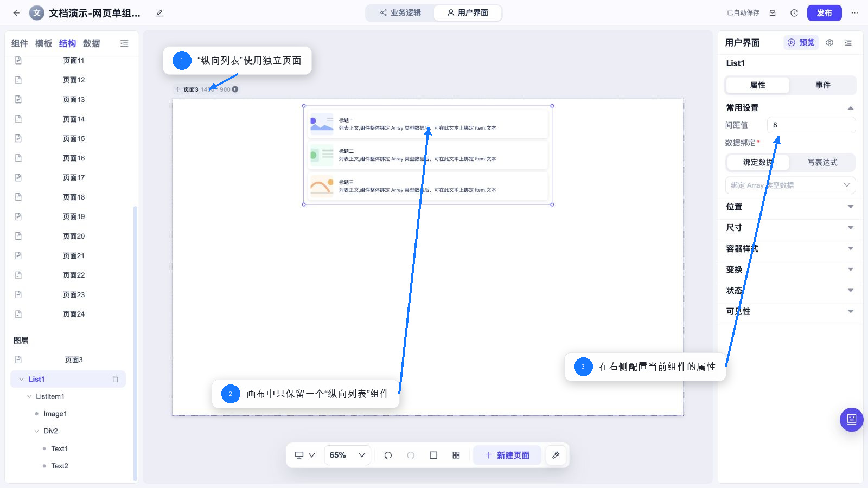Click the page icon for 页面20
Viewport: 868px width, 488px height.
(18, 236)
